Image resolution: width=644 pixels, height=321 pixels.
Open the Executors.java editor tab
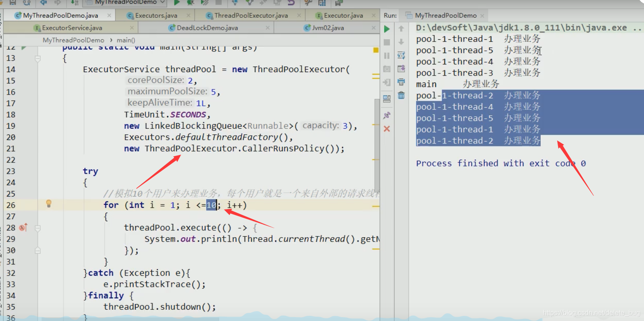[156, 16]
